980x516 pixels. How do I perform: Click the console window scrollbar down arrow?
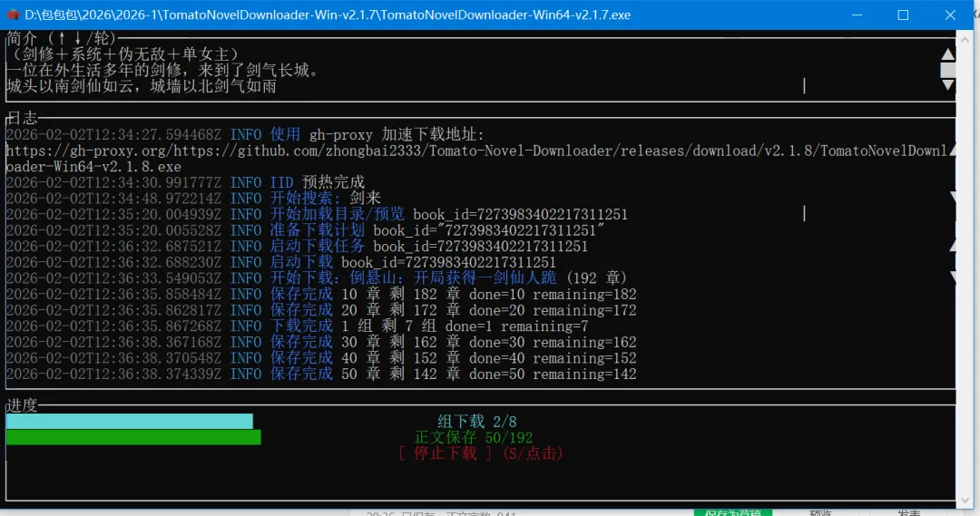(x=965, y=501)
